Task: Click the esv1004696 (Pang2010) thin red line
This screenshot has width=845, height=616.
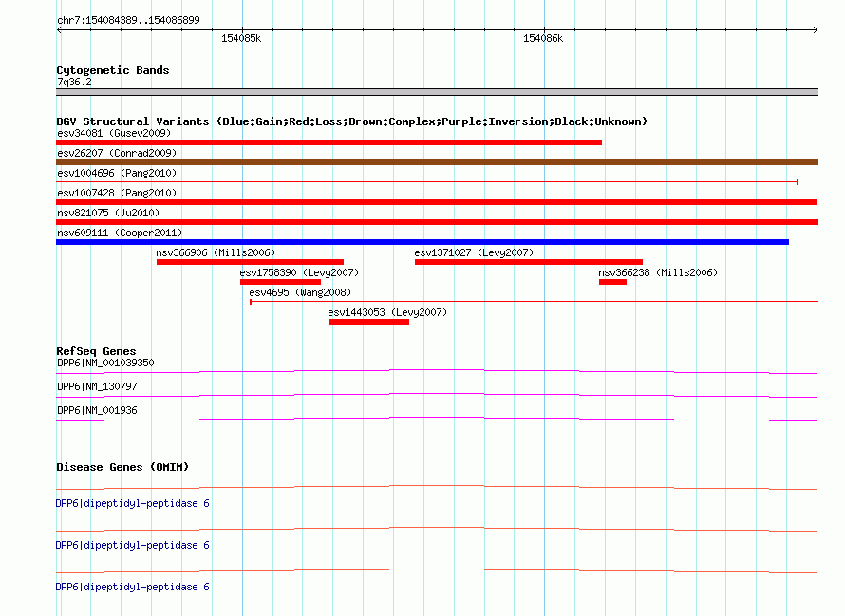Action: point(427,182)
